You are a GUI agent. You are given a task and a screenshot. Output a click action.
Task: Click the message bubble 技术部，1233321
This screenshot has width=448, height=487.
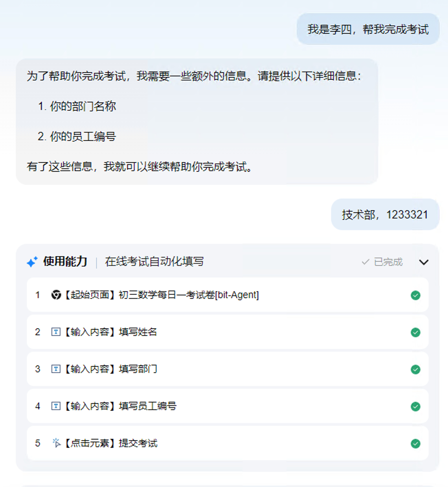click(x=385, y=215)
